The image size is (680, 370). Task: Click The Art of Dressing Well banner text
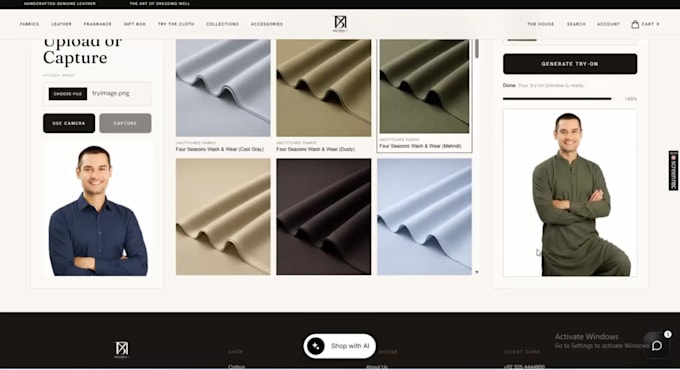(160, 4)
